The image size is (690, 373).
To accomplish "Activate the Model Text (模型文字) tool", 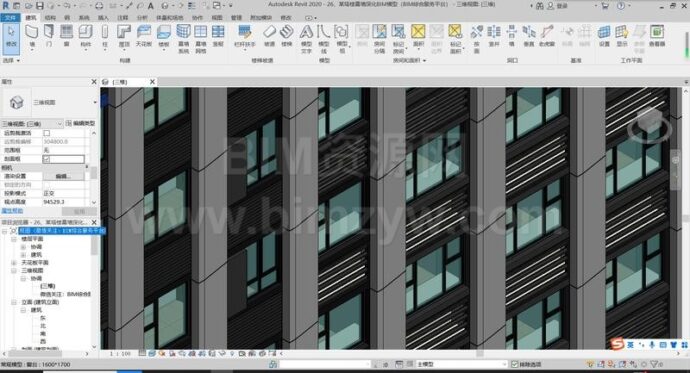I will (306, 39).
